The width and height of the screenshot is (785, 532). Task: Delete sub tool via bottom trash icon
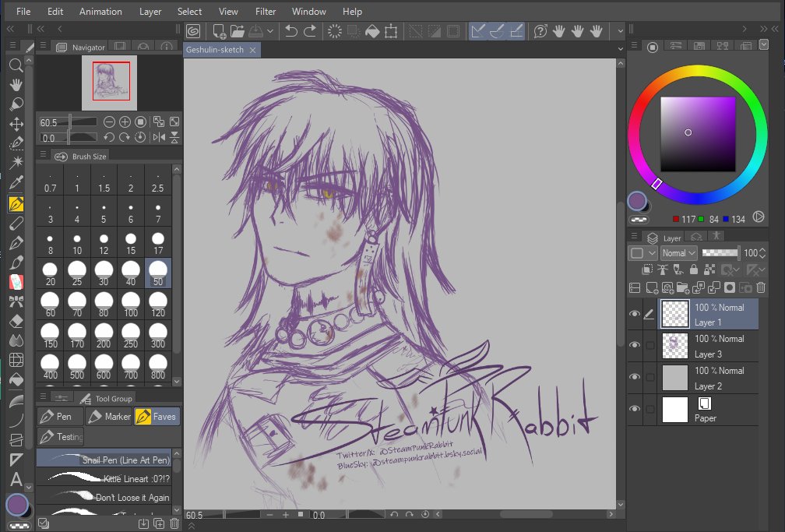[x=174, y=523]
